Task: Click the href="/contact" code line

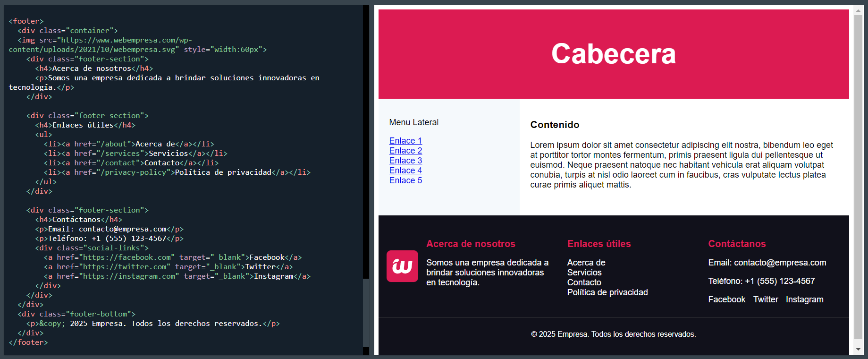Action: pyautogui.click(x=131, y=163)
